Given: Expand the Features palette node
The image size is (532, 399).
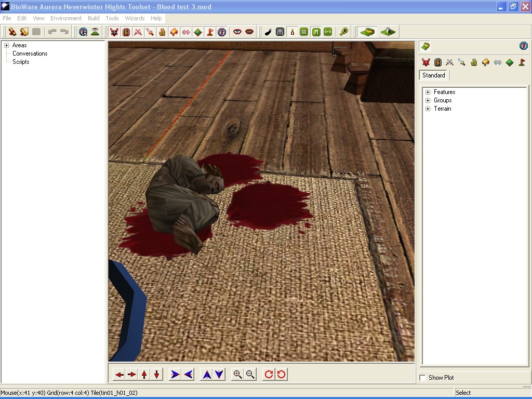Looking at the screenshot, I should pyautogui.click(x=428, y=92).
